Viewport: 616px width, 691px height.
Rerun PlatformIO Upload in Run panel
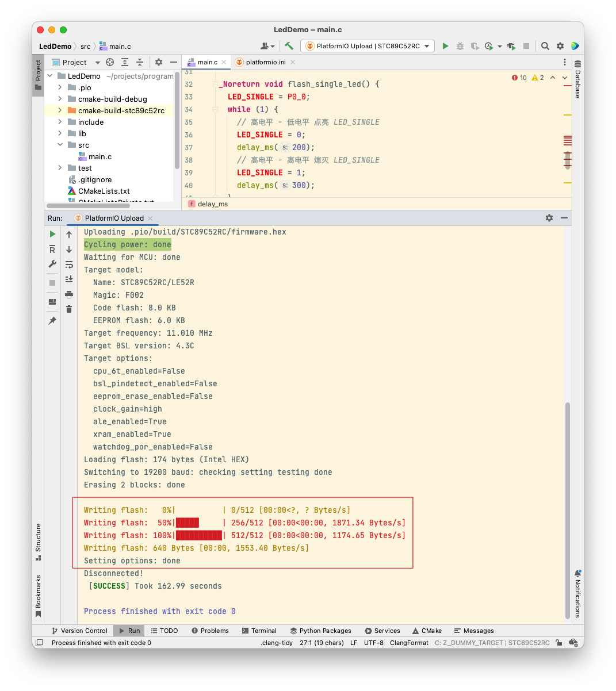point(52,234)
